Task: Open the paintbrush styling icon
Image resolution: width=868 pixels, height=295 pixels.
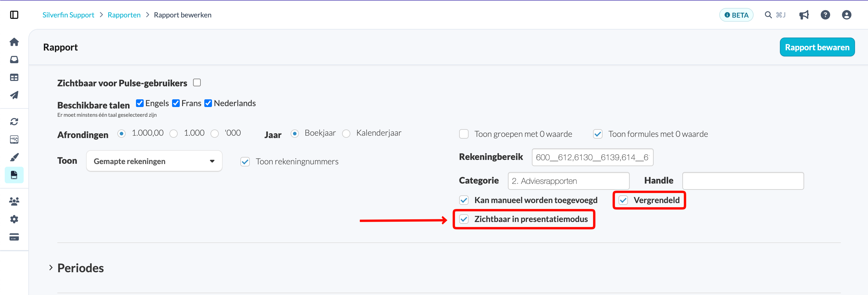Action: click(14, 157)
